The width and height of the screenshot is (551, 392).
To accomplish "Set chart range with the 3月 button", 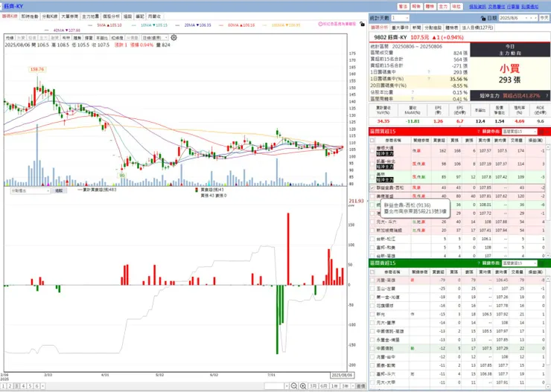I will tap(313, 386).
